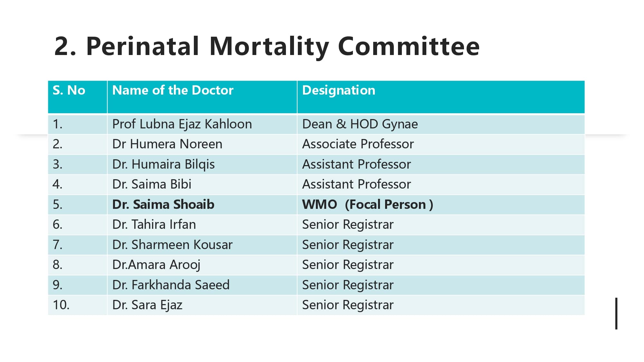Image resolution: width=644 pixels, height=362 pixels.
Task: Click the Dr. Sharmeen Kousar cell
Action: [202, 245]
